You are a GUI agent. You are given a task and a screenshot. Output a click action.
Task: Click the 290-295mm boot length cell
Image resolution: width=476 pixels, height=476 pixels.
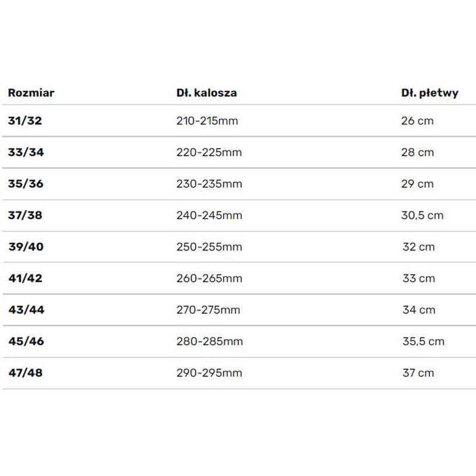pyautogui.click(x=209, y=373)
